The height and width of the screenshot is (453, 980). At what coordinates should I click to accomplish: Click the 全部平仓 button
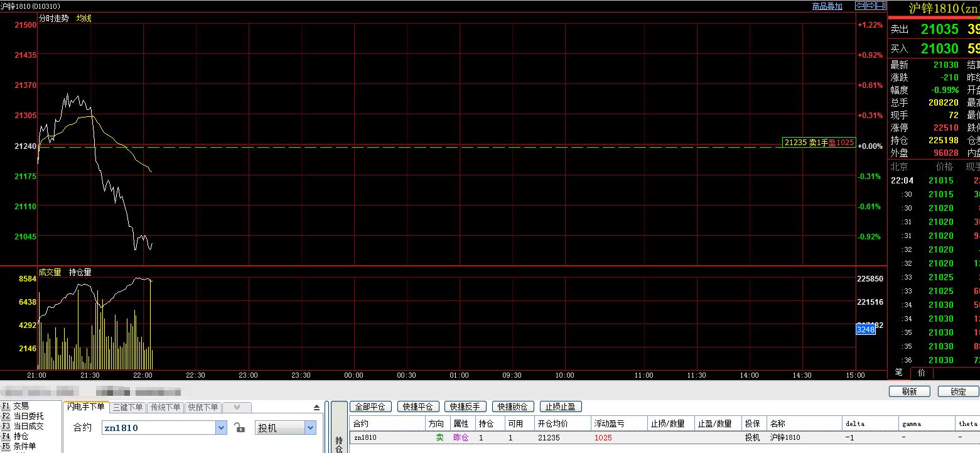(x=370, y=407)
